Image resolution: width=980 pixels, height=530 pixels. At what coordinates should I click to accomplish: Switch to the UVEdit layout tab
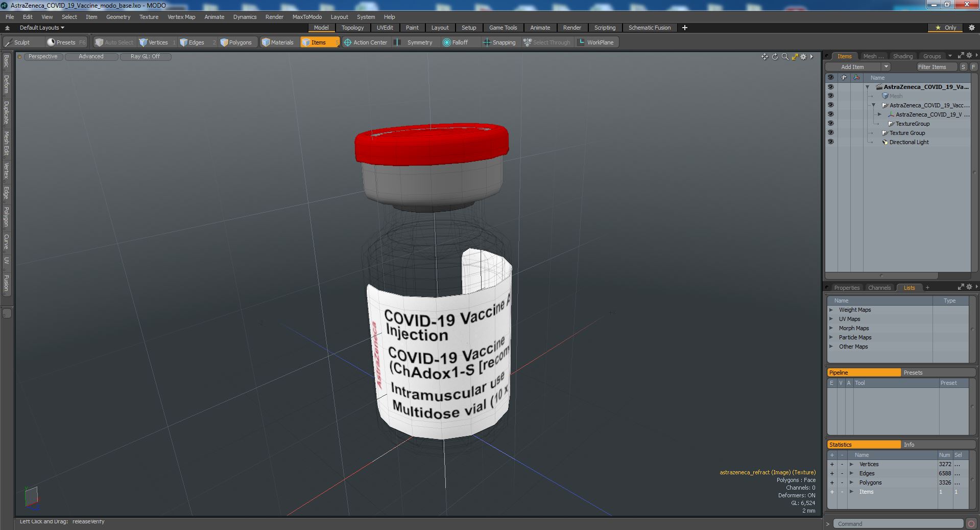pyautogui.click(x=385, y=28)
